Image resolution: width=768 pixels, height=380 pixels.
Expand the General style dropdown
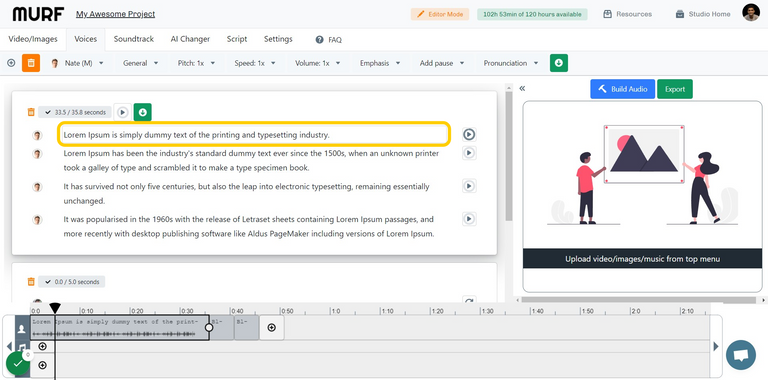[141, 63]
